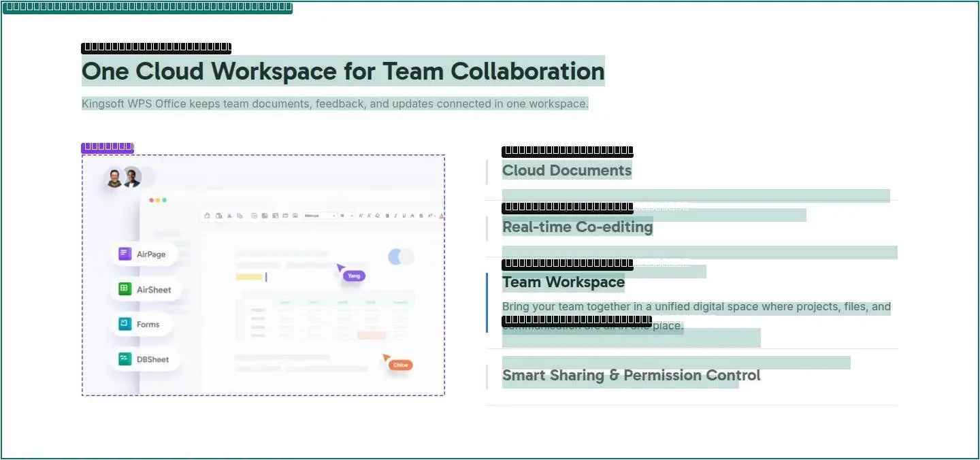Click the first collaborator avatar photo
This screenshot has height=460, width=980.
click(114, 178)
